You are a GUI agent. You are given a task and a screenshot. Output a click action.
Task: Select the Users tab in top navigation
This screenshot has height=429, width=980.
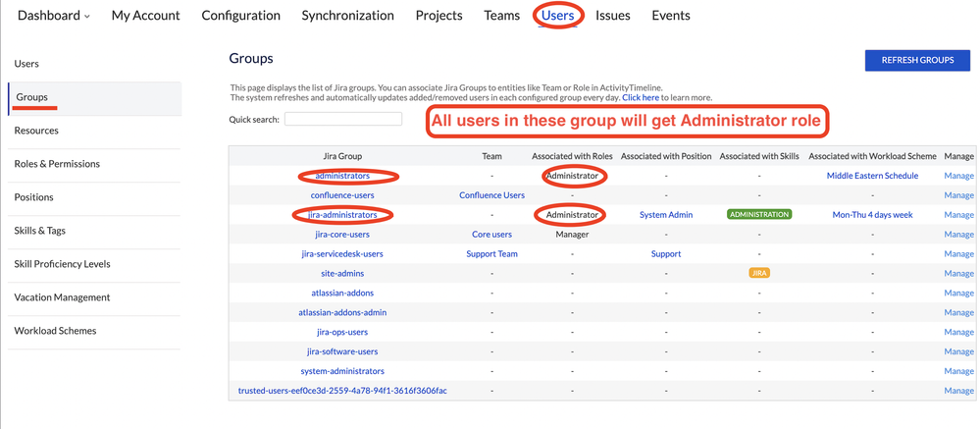point(558,16)
